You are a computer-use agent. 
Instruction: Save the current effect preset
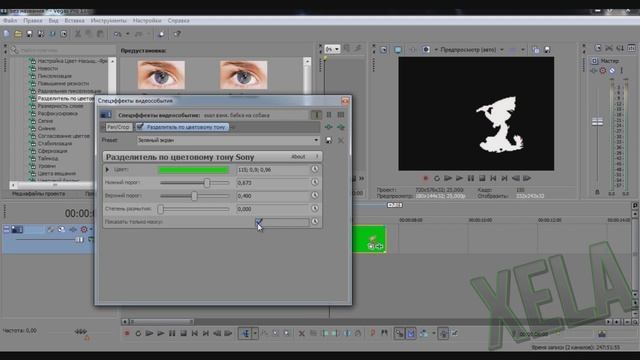[x=329, y=140]
